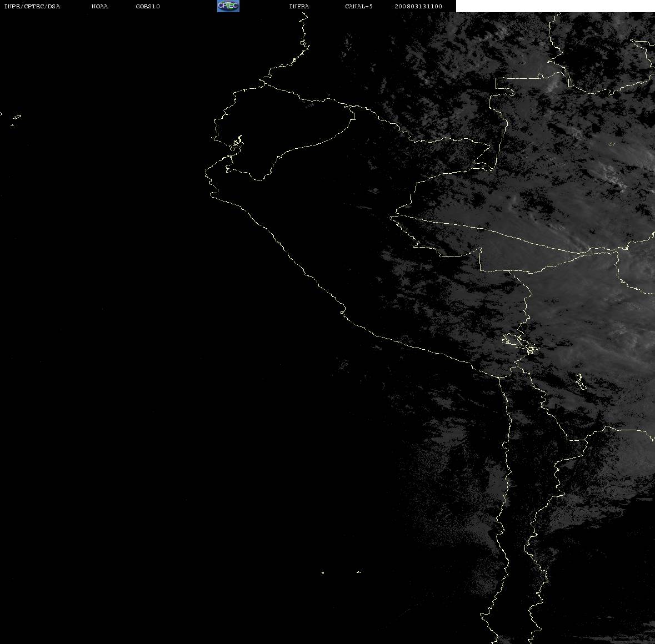The height and width of the screenshot is (644, 655).
Task: Select the INFRA header text
Action: [299, 6]
